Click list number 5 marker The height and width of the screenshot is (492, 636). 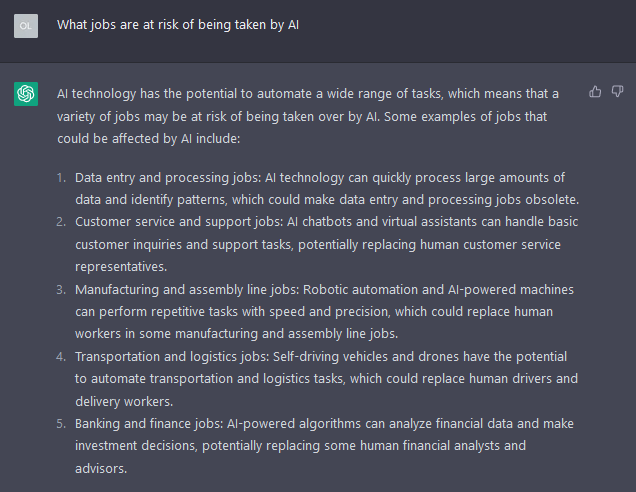[x=61, y=424]
